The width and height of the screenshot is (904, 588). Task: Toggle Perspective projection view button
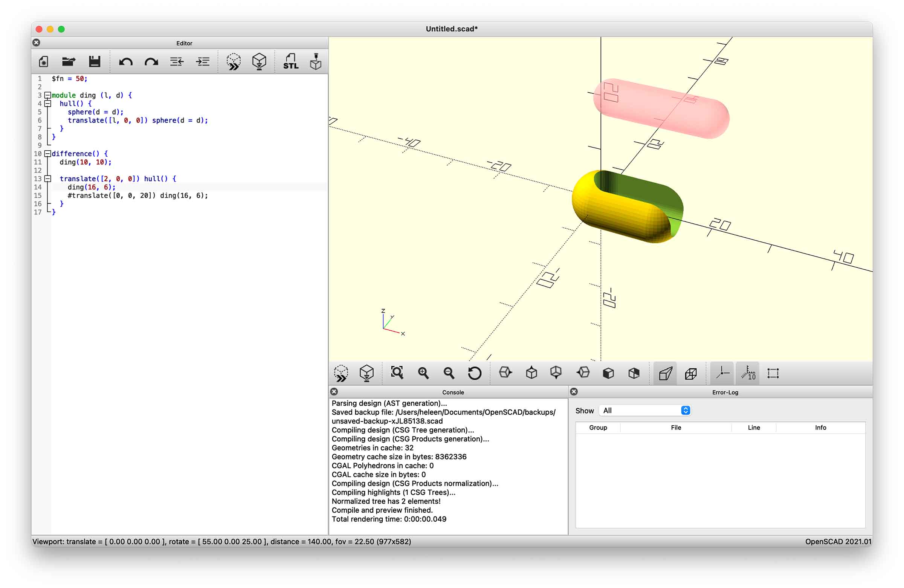(x=666, y=373)
